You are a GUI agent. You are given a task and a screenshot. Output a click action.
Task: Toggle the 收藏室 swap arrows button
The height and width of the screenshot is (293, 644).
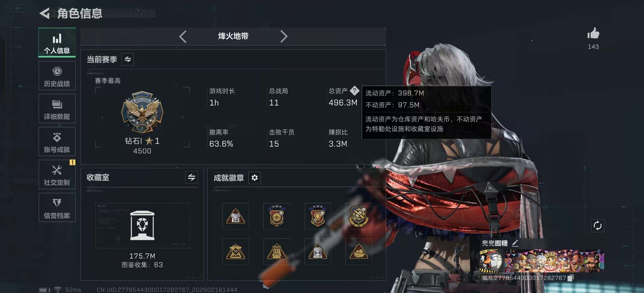click(x=191, y=177)
